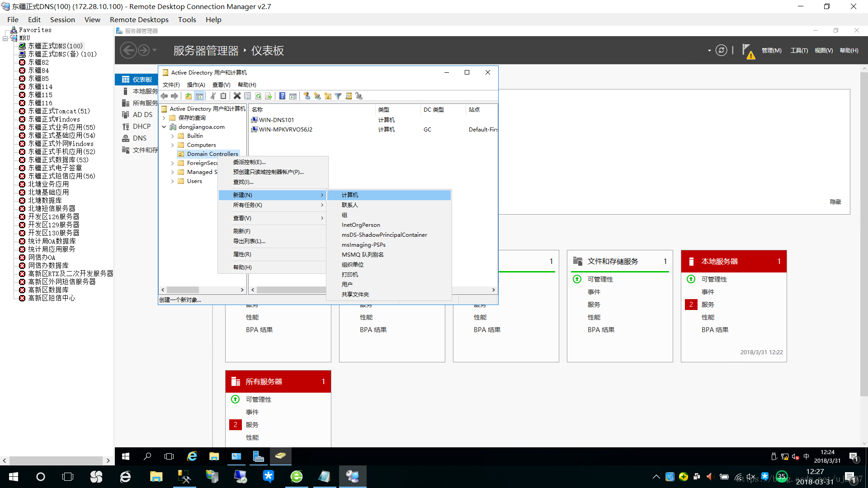Toggle the show/hide console tree icon
The width and height of the screenshot is (868, 488).
199,96
